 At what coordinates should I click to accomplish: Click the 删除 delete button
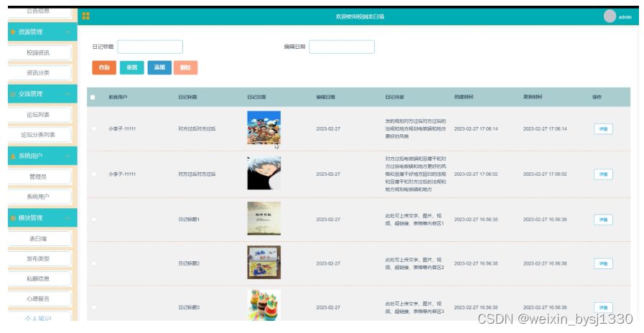tap(186, 67)
